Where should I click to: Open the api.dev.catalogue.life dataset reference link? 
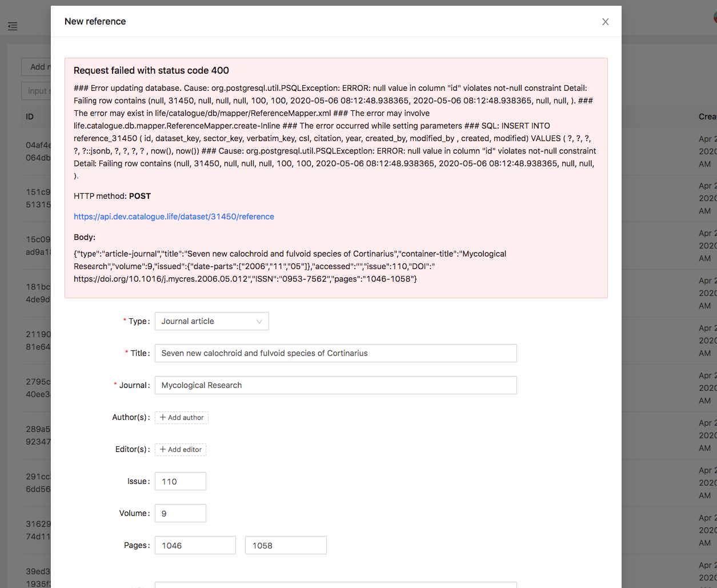click(174, 216)
